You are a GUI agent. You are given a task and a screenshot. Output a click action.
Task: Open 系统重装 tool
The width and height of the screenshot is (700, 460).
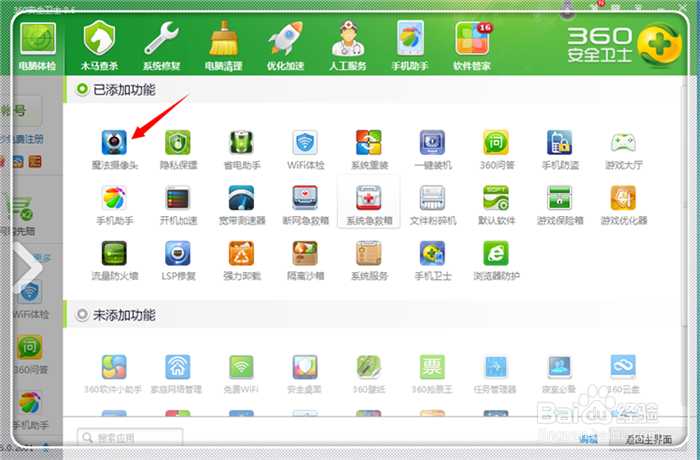(x=369, y=150)
